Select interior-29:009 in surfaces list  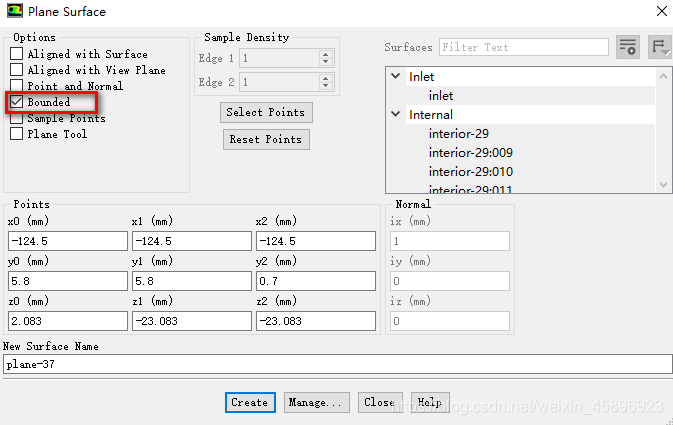coord(470,153)
